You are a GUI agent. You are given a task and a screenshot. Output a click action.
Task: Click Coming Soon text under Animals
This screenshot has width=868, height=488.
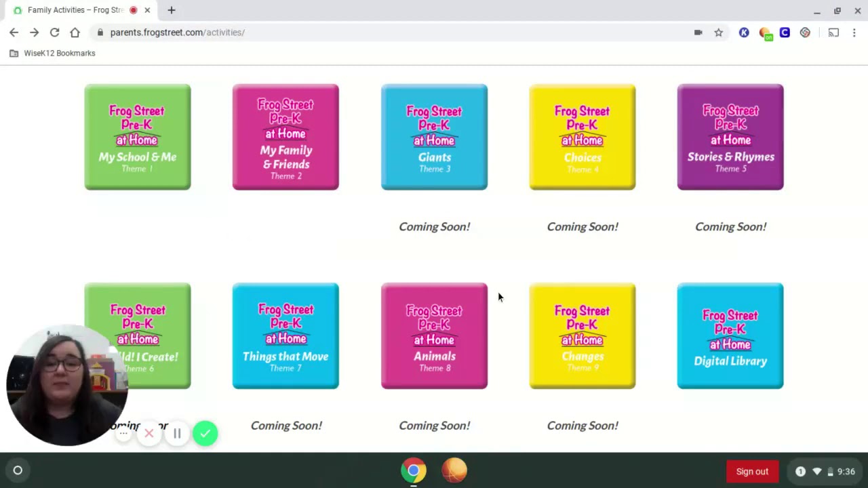click(x=434, y=426)
